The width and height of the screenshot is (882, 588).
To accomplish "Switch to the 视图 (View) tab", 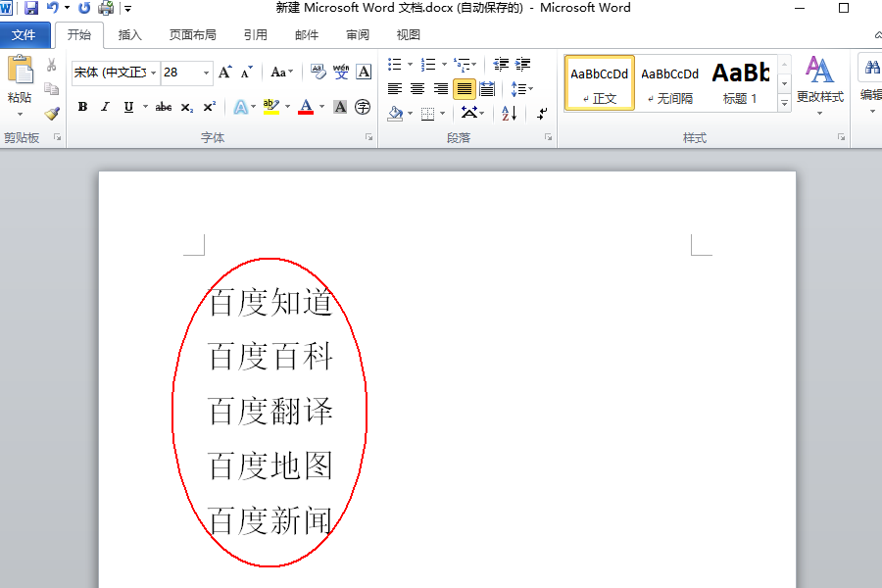I will 409,35.
